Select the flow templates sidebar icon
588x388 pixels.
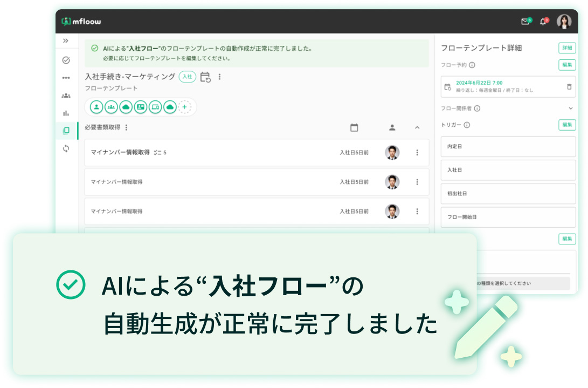pos(66,131)
